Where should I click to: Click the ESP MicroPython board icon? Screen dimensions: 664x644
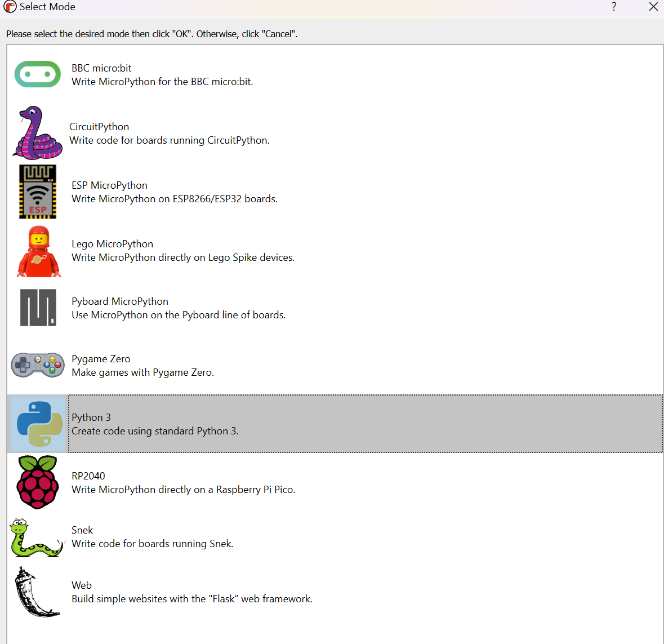tap(38, 192)
